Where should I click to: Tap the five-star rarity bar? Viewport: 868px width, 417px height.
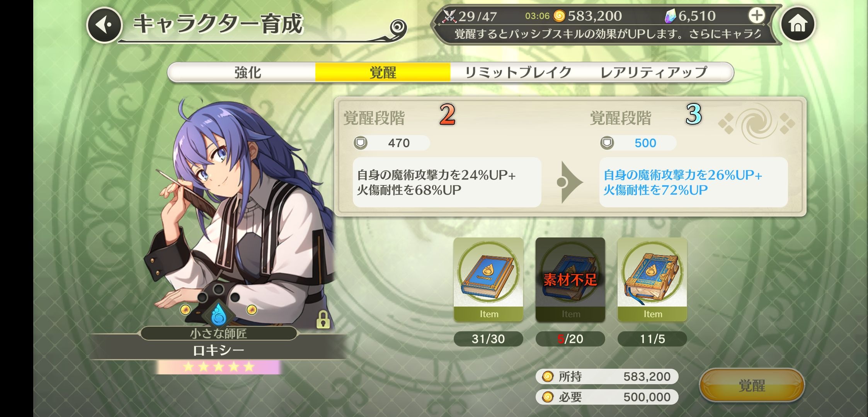coord(219,367)
